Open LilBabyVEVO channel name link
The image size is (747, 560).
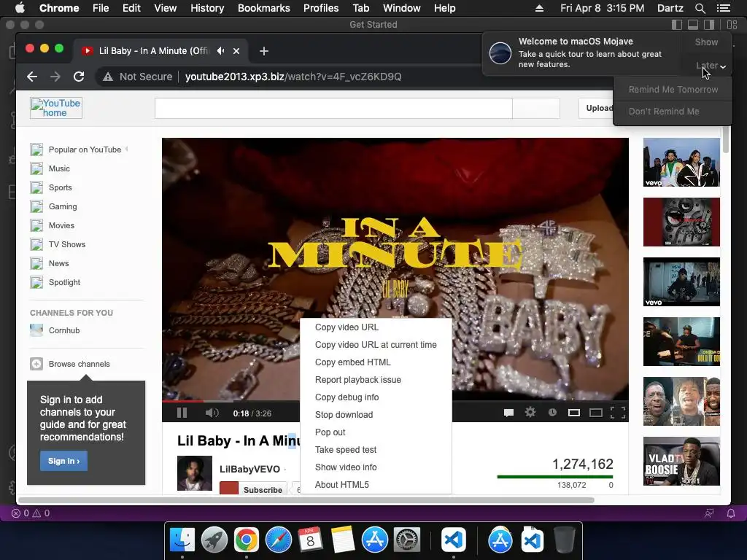click(249, 469)
